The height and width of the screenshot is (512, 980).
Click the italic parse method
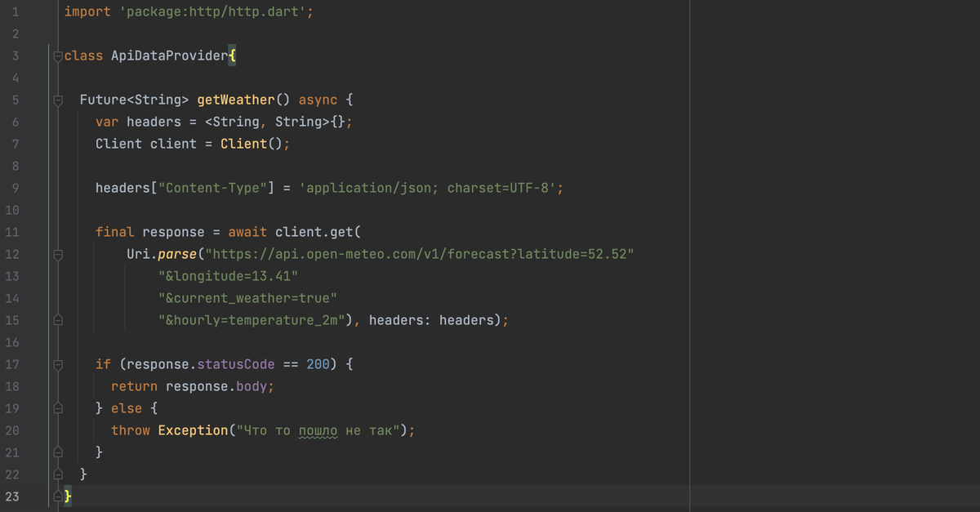click(177, 254)
